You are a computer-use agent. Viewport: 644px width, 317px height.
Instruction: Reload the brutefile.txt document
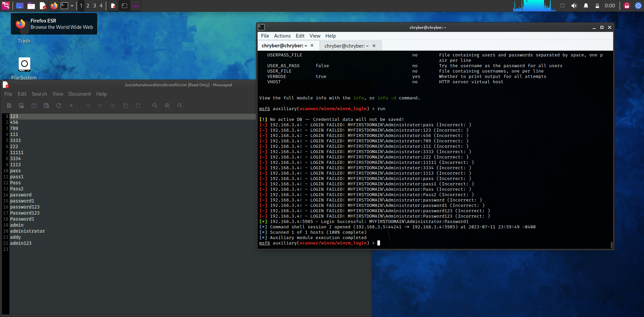coord(59,105)
